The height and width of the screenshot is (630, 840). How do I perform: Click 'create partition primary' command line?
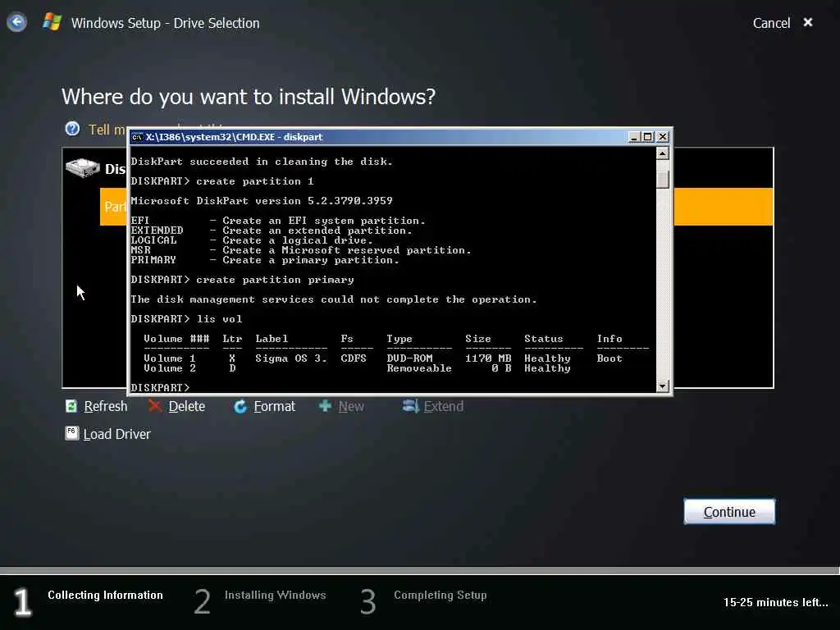tap(242, 280)
